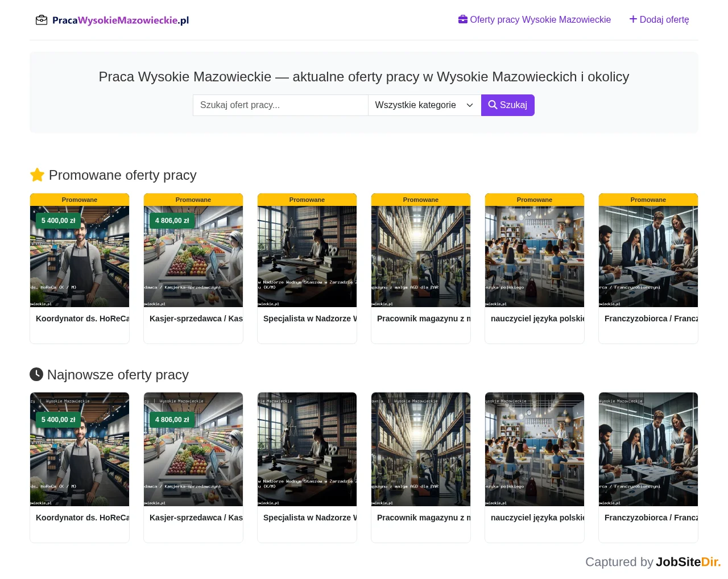Open newest Kasjer-sprzedawca offer image
The height and width of the screenshot is (579, 728).
point(193,449)
